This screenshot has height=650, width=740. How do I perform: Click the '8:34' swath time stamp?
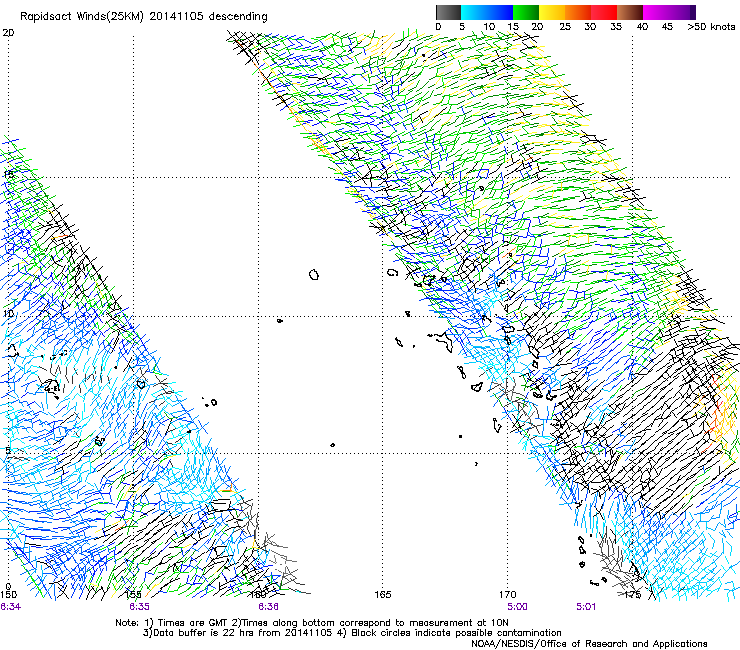[10, 607]
